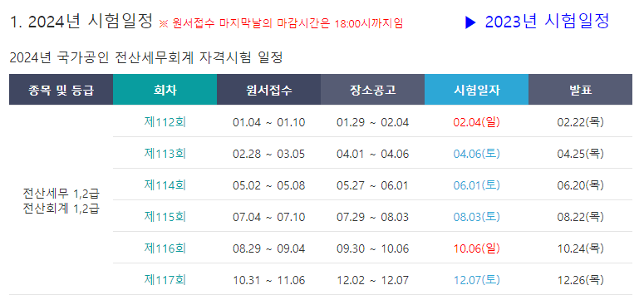Click the 시험일자 column header
644x300 pixels.
pyautogui.click(x=476, y=90)
